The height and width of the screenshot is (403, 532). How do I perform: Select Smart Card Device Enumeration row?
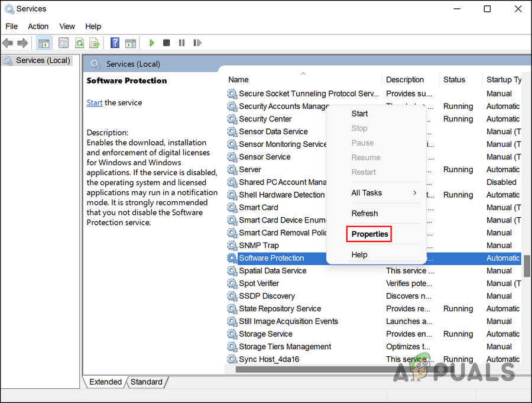(374, 220)
